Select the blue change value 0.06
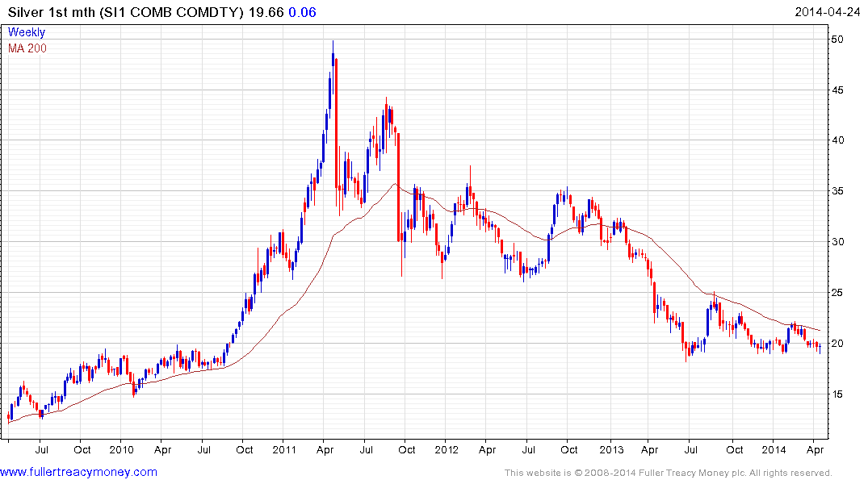Screen dimensions: 868x484 [x=302, y=12]
